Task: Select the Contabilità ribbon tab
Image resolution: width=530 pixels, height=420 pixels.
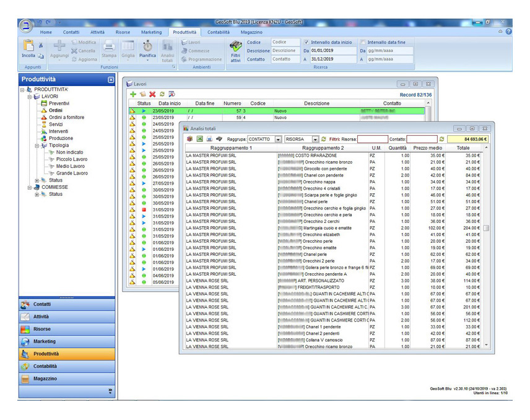Action: 219,32
